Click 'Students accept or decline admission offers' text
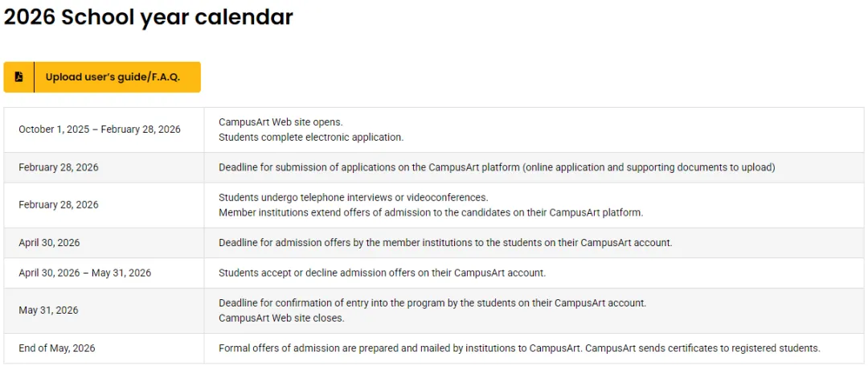Screen dimensions: 868x366 click(x=382, y=273)
